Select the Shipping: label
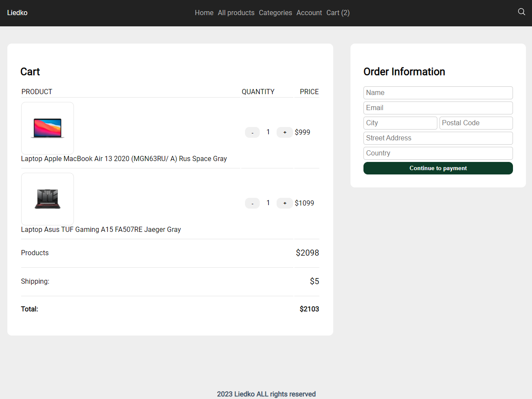This screenshot has height=399, width=532. 35,282
